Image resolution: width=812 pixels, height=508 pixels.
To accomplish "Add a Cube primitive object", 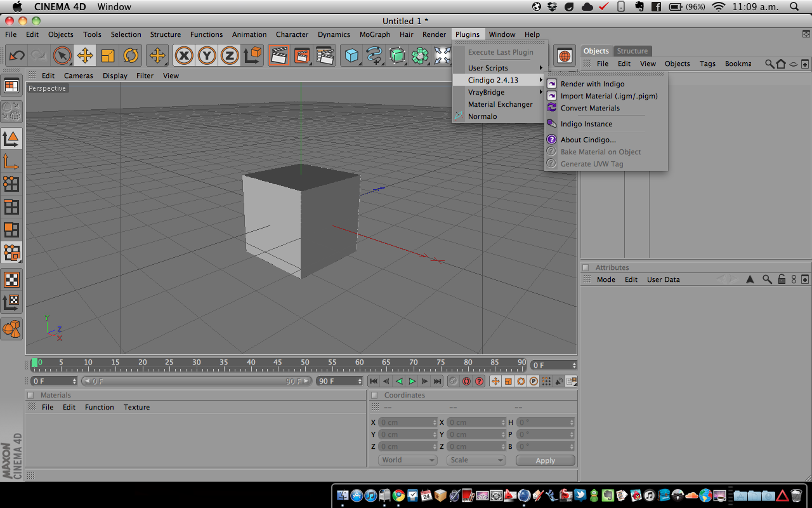I will tap(351, 56).
